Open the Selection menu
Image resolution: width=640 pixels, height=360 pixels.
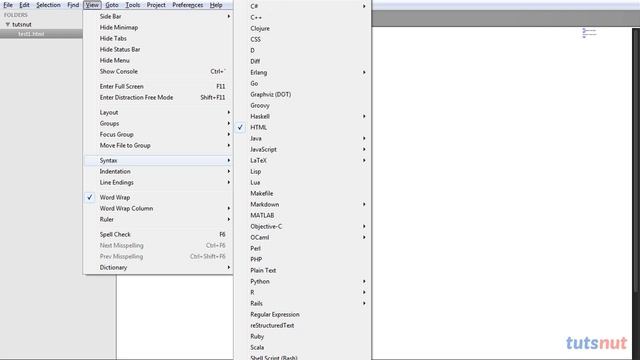point(48,5)
